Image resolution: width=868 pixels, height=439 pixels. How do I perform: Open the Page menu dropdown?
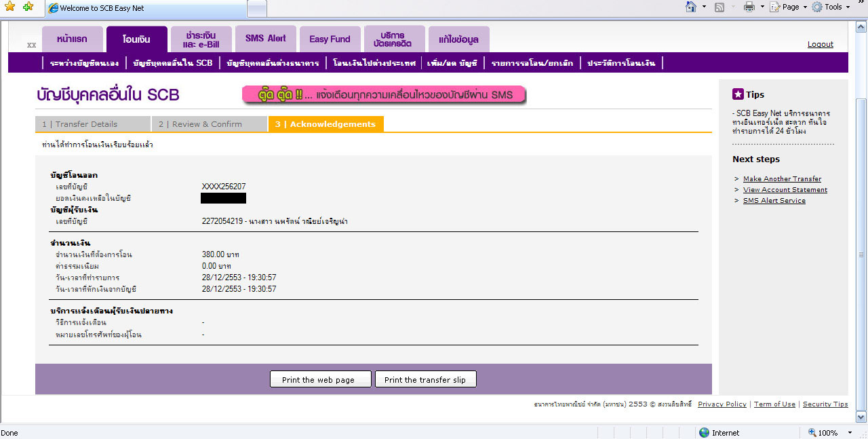787,7
